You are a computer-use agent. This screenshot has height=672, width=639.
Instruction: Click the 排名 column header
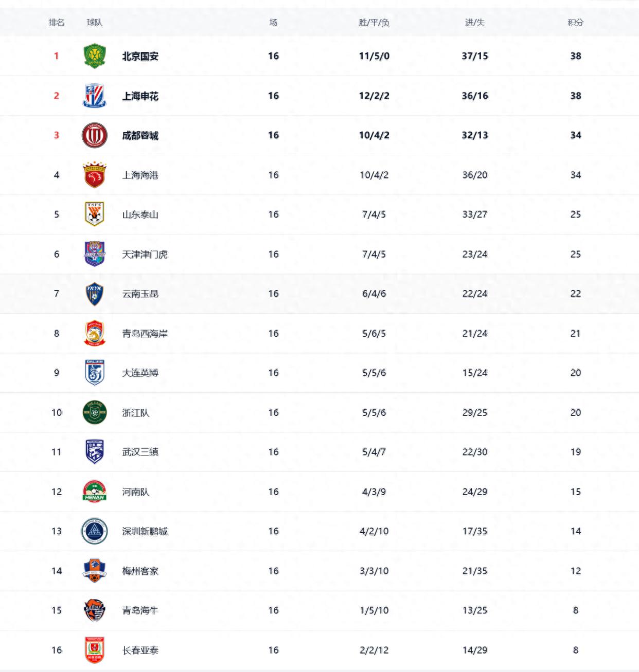(57, 22)
